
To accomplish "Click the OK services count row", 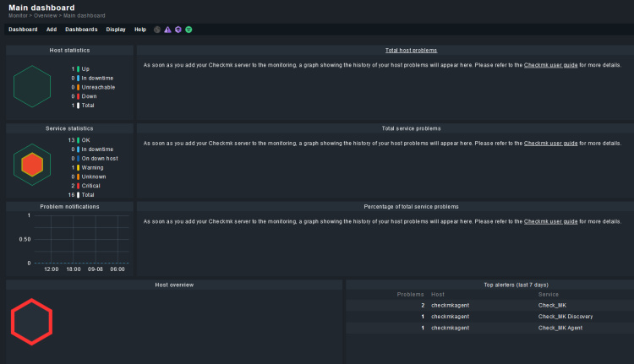I will 79,140.
